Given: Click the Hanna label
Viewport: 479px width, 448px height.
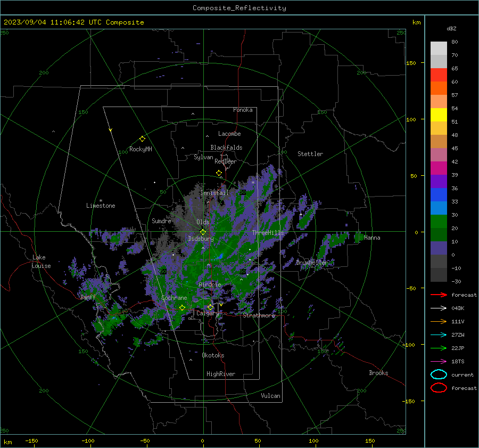Looking at the screenshot, I should pos(372,238).
